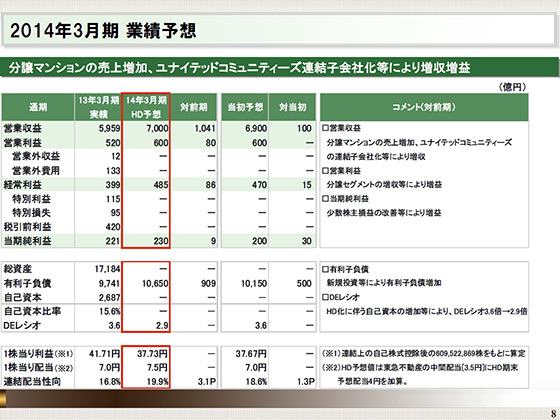Click the value '37.67円'
The height and width of the screenshot is (420, 560).
251,354
